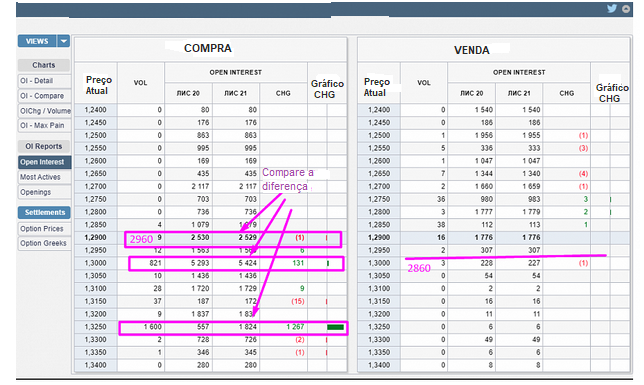Open the OIChg / Volume chart

click(x=44, y=111)
